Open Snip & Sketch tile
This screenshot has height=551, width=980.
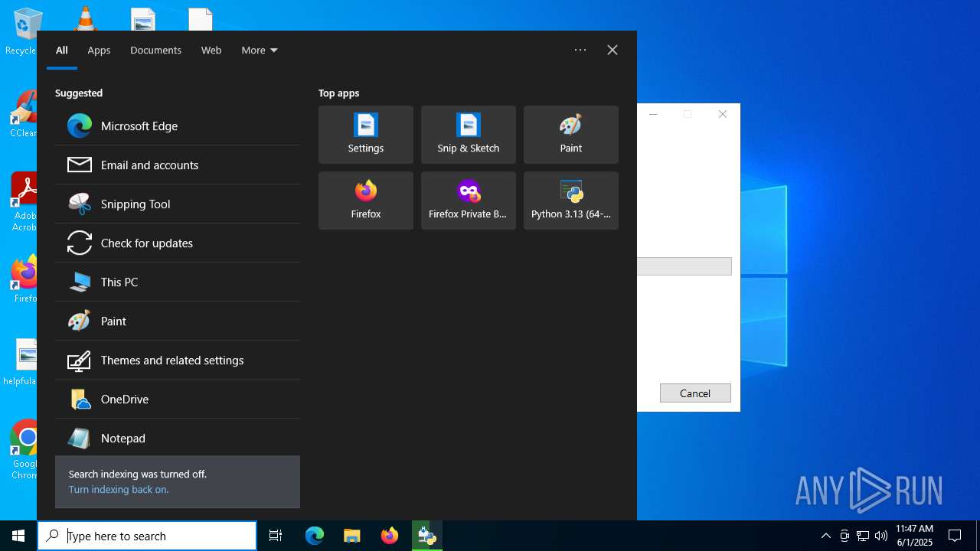[469, 135]
